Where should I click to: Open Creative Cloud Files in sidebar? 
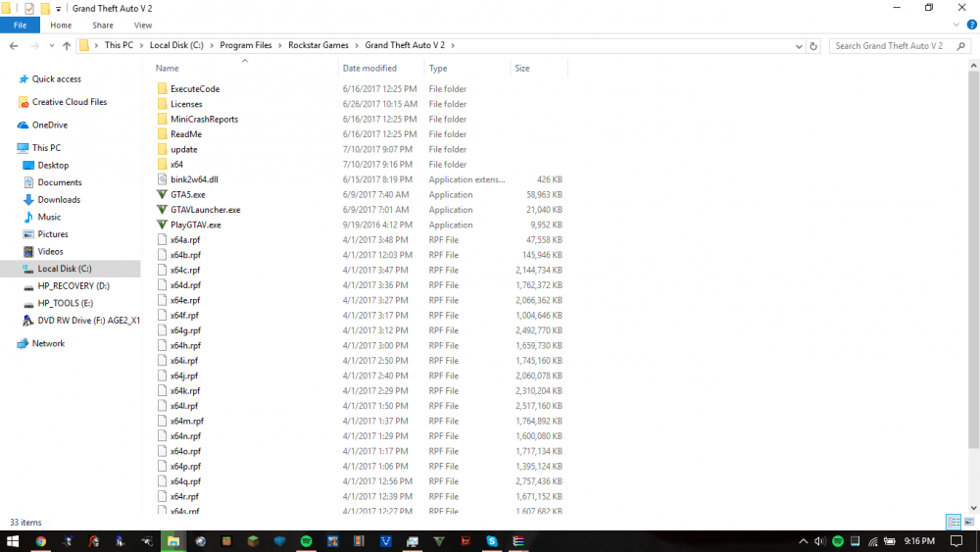click(x=69, y=102)
